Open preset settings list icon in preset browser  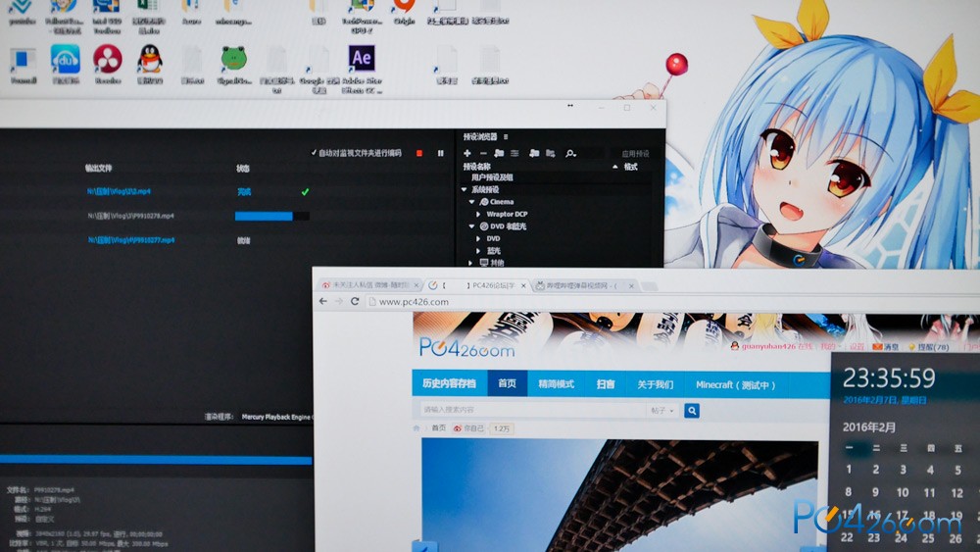pos(514,153)
